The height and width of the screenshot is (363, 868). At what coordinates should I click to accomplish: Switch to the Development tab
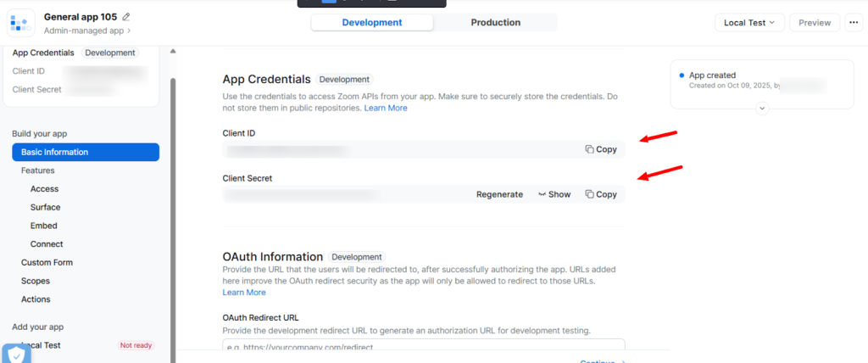(371, 23)
